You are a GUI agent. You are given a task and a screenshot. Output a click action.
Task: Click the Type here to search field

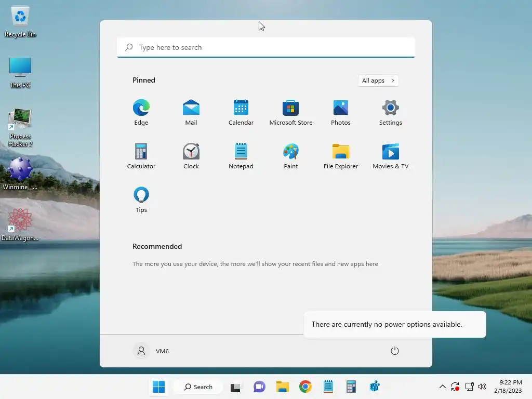coord(266,47)
